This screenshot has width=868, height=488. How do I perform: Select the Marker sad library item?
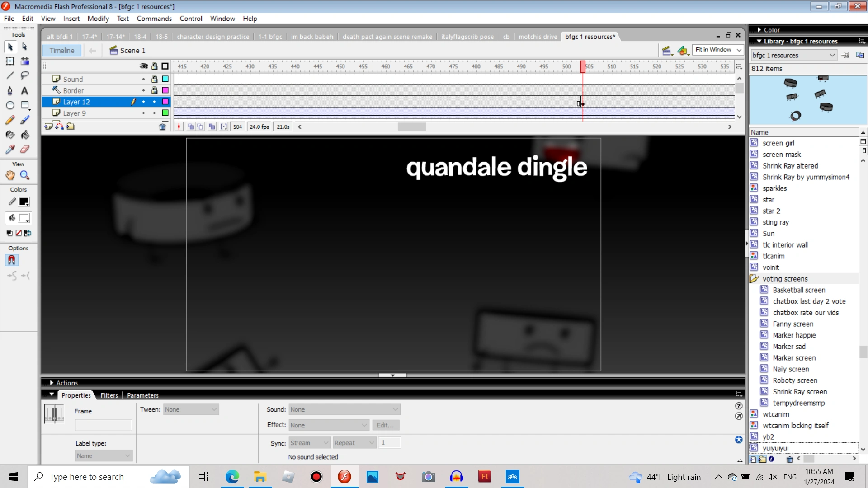pyautogui.click(x=789, y=346)
